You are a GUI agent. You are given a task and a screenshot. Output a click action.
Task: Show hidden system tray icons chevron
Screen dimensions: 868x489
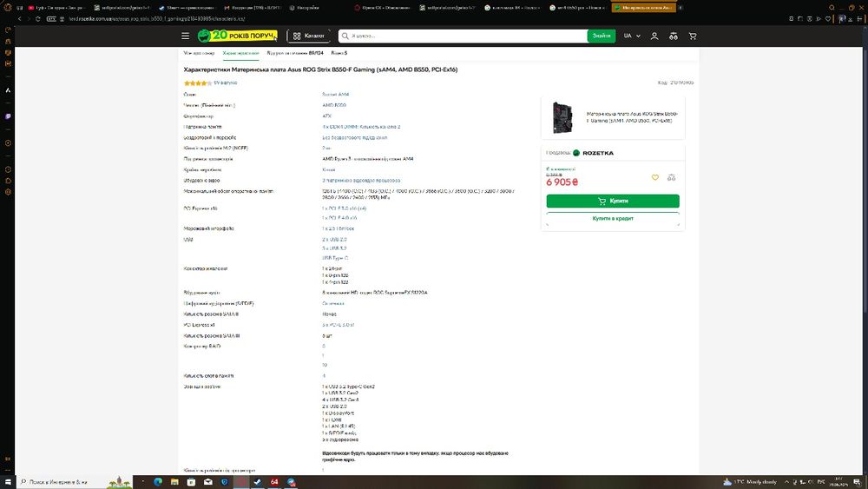point(786,482)
